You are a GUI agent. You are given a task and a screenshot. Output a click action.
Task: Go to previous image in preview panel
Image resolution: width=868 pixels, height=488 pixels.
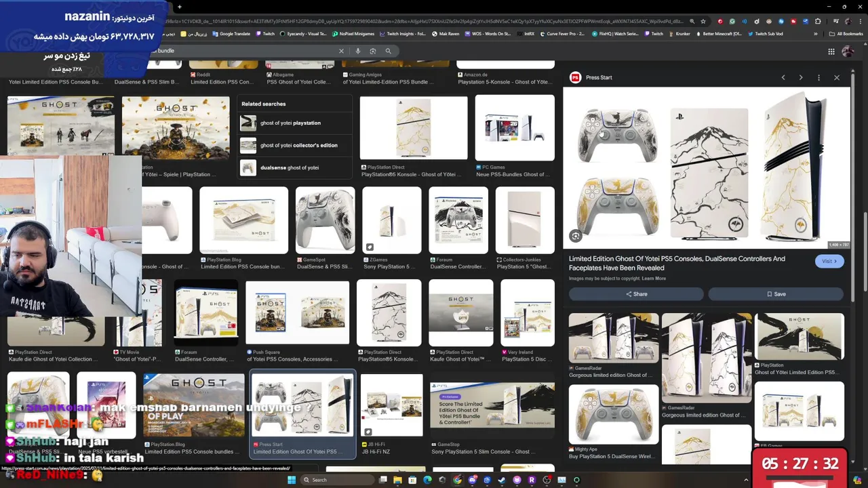tap(783, 77)
